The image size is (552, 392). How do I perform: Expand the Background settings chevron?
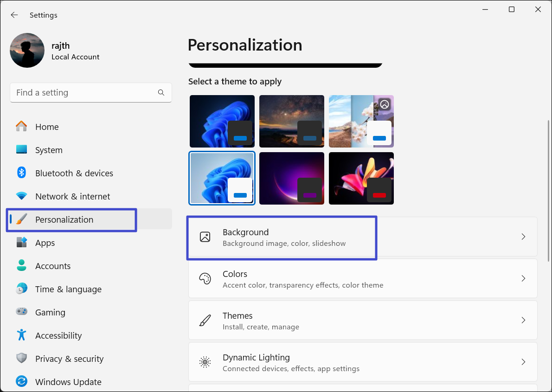point(523,237)
